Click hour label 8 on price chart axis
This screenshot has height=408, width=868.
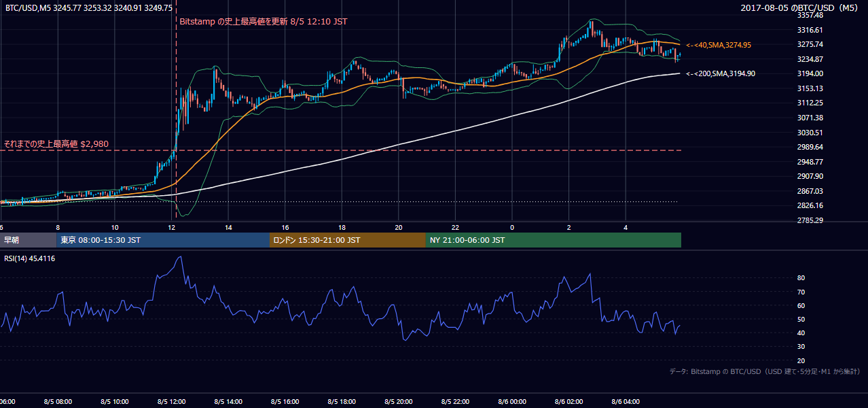click(x=58, y=227)
